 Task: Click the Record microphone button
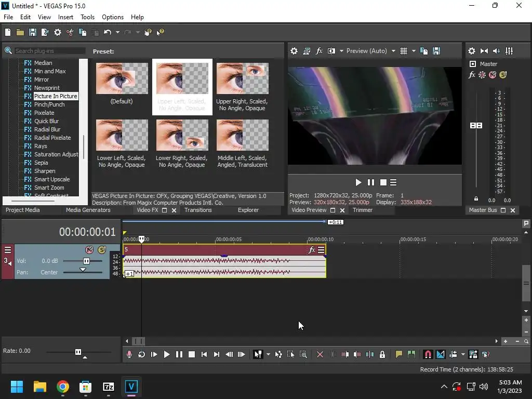[x=129, y=354]
